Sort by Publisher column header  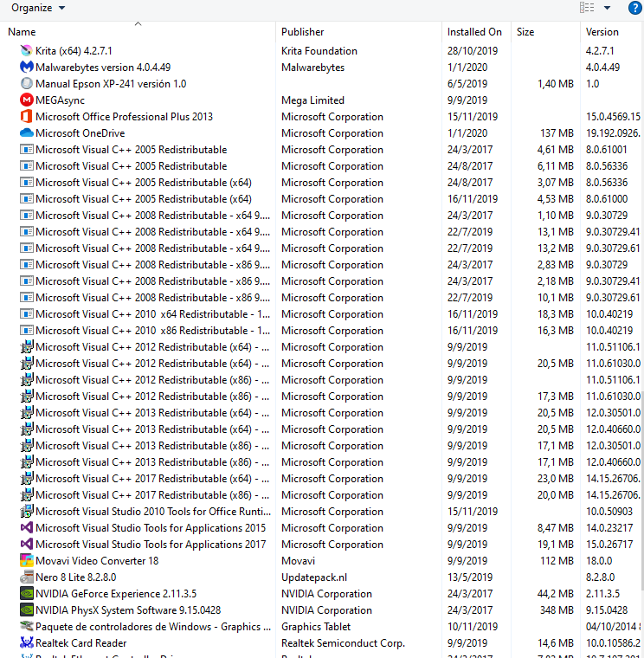(x=302, y=32)
